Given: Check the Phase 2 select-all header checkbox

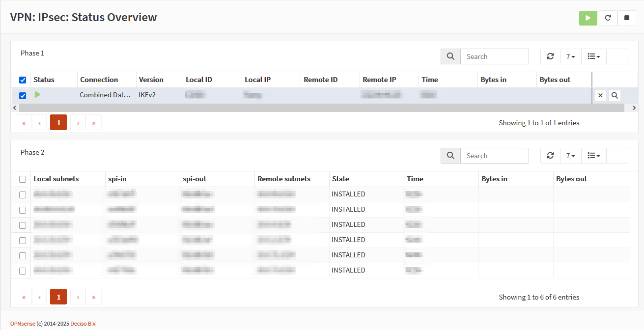Looking at the screenshot, I should [x=23, y=179].
